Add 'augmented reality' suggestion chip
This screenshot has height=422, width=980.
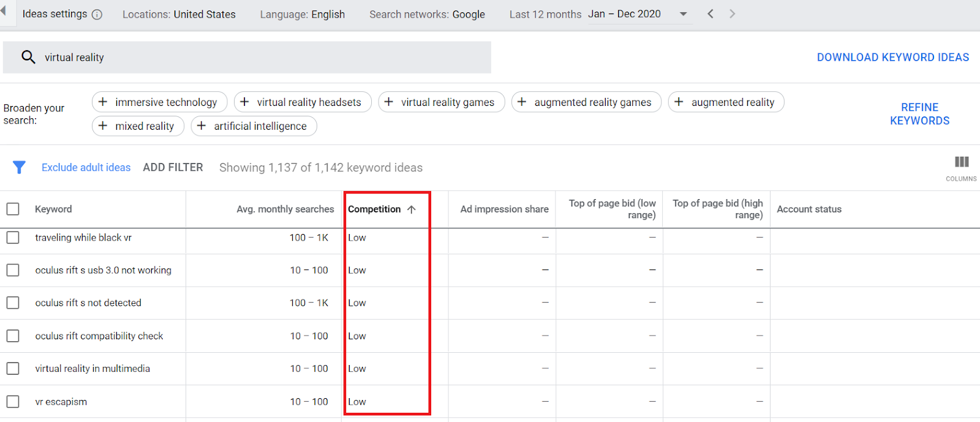point(726,102)
